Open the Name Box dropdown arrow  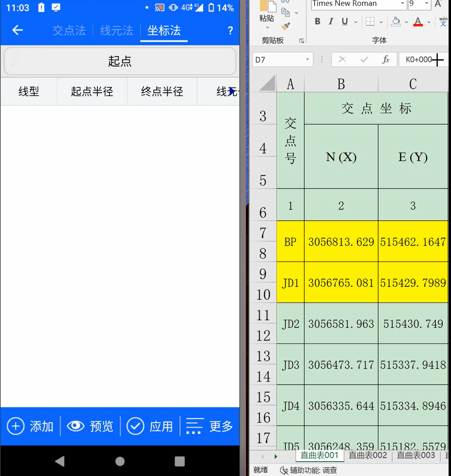307,60
